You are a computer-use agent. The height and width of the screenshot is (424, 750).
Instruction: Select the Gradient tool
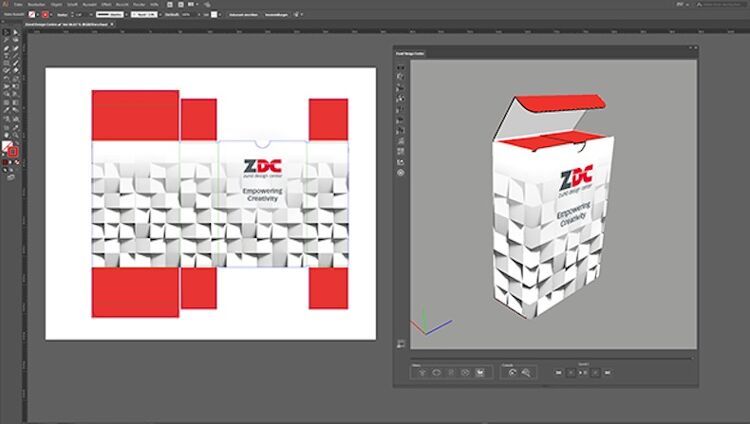(16, 102)
